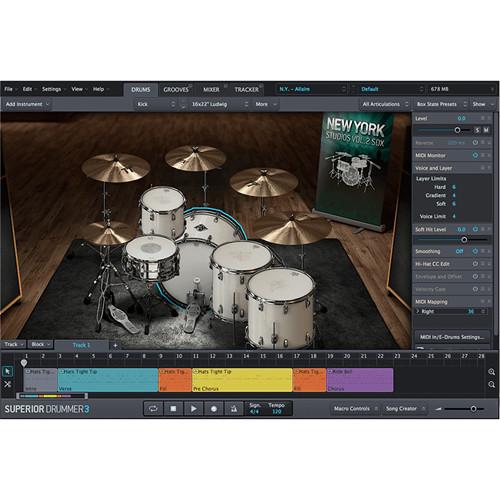Toggle the loop playback button
The height and width of the screenshot is (500, 500).
point(153,409)
